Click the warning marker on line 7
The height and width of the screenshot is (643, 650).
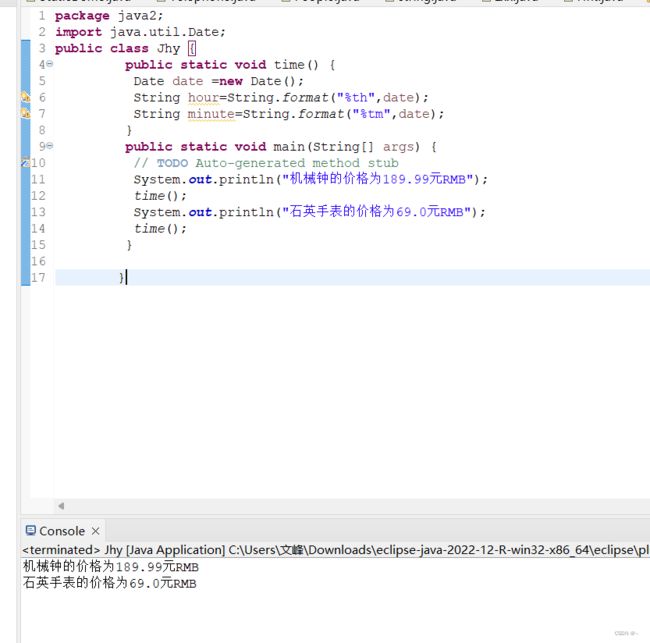point(26,114)
